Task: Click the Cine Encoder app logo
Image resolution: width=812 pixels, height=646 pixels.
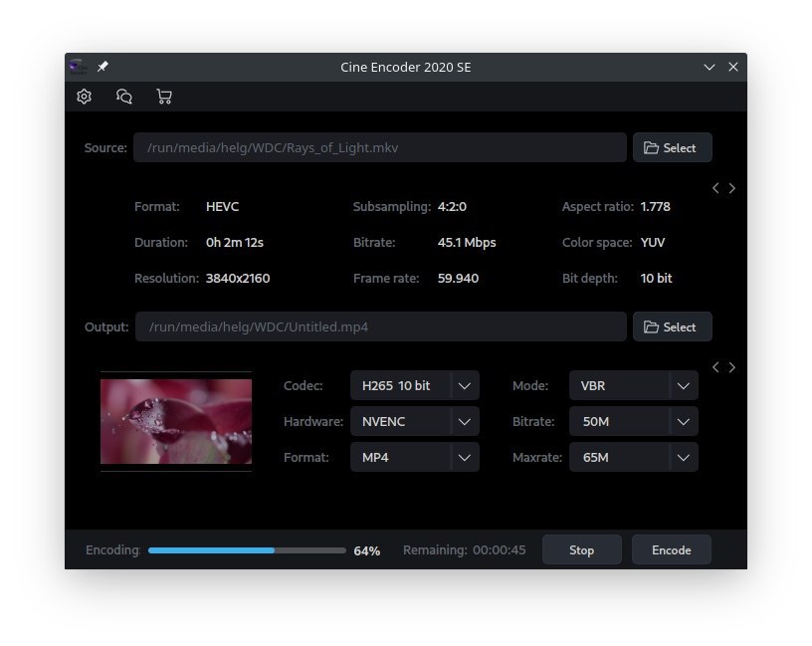Action: point(79,67)
